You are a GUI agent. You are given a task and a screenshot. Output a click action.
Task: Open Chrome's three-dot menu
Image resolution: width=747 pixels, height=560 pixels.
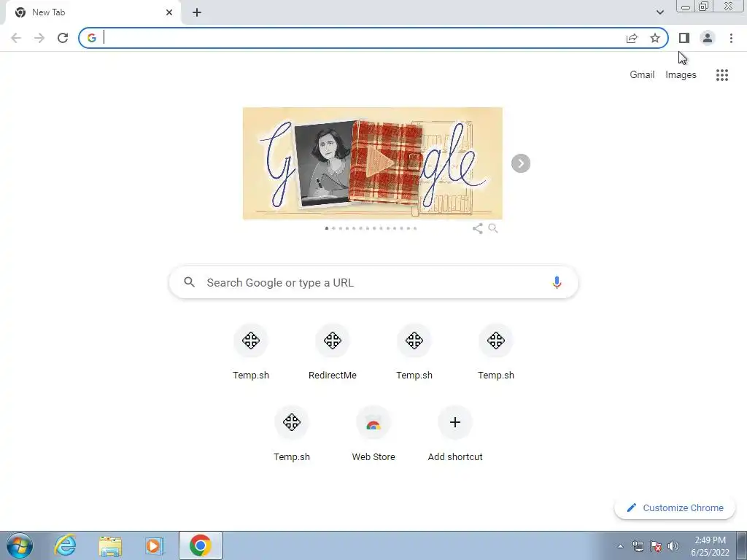pyautogui.click(x=731, y=38)
